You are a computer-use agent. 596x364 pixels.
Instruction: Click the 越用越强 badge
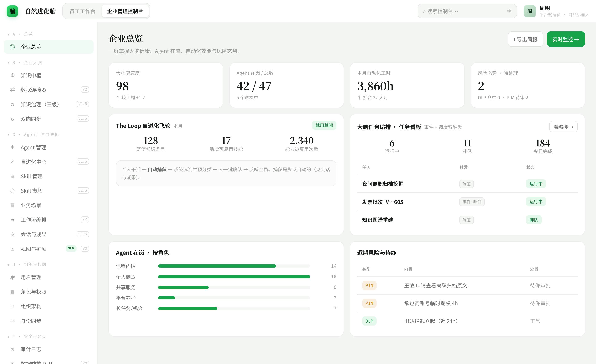pos(324,126)
